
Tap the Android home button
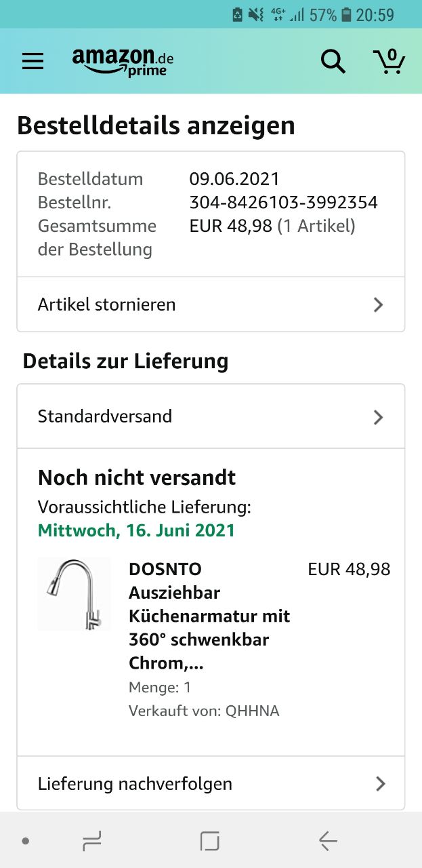[210, 842]
